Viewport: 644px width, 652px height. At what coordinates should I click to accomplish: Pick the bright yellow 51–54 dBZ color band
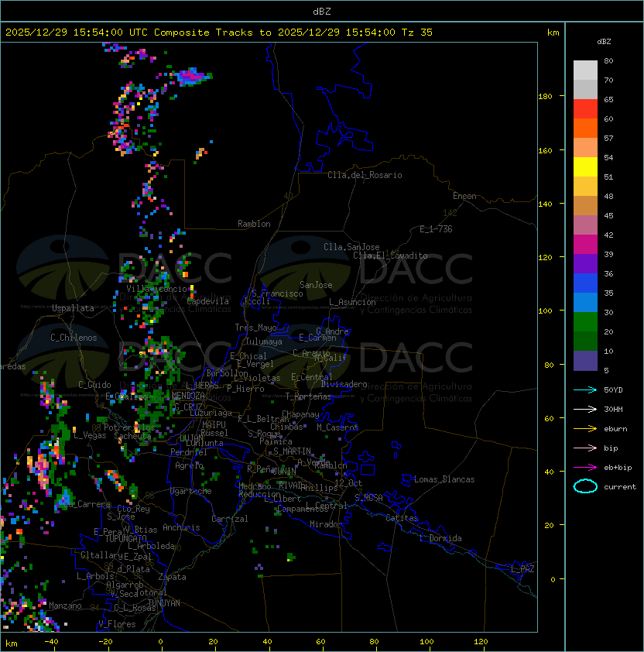(x=585, y=167)
